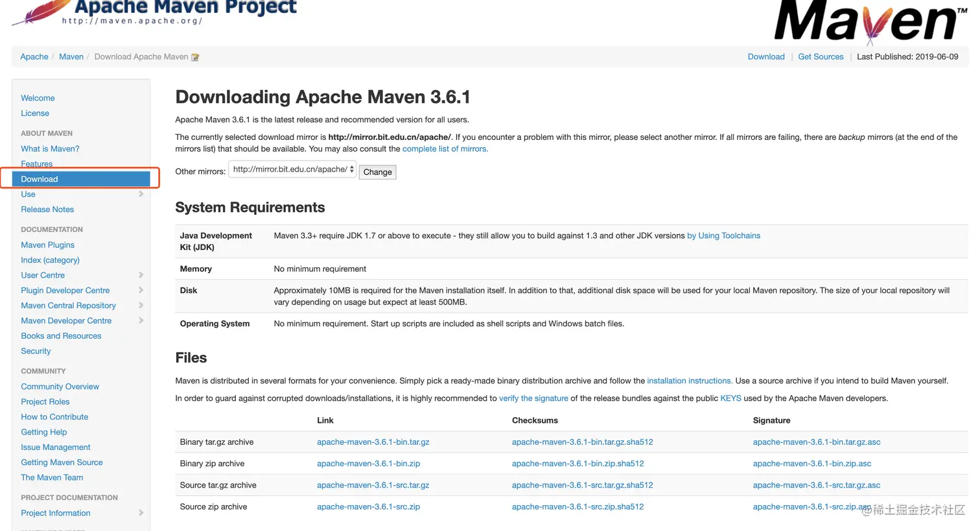980x531 pixels.
Task: Open the bin.zip.asc signature link
Action: (812, 464)
